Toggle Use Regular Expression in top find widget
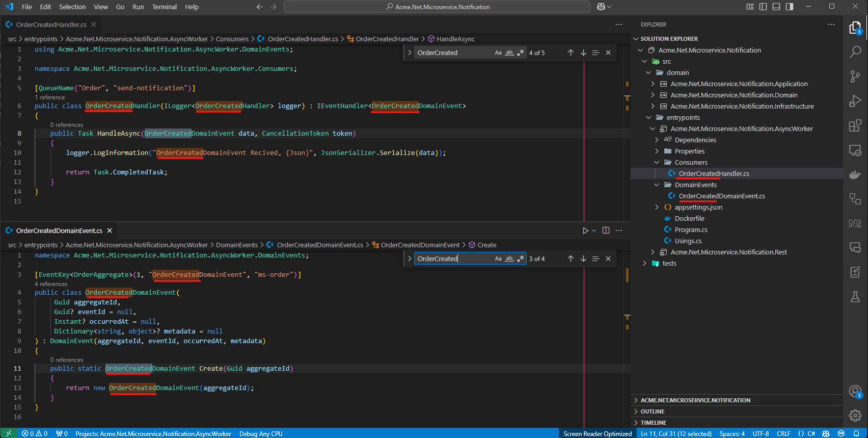 [x=521, y=53]
